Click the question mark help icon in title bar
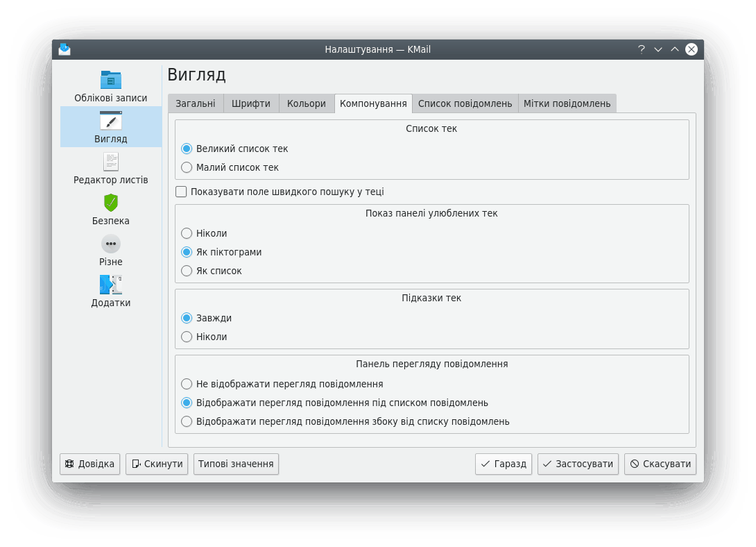 point(641,49)
